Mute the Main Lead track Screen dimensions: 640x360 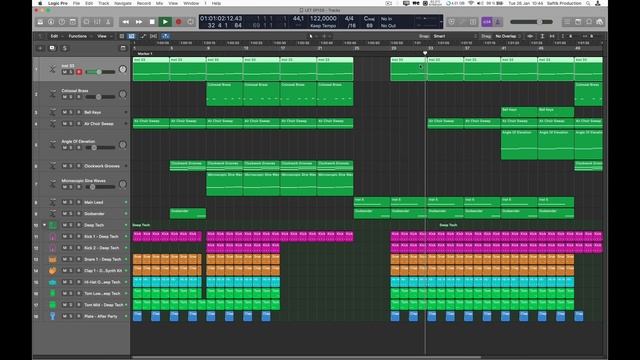[x=64, y=202]
